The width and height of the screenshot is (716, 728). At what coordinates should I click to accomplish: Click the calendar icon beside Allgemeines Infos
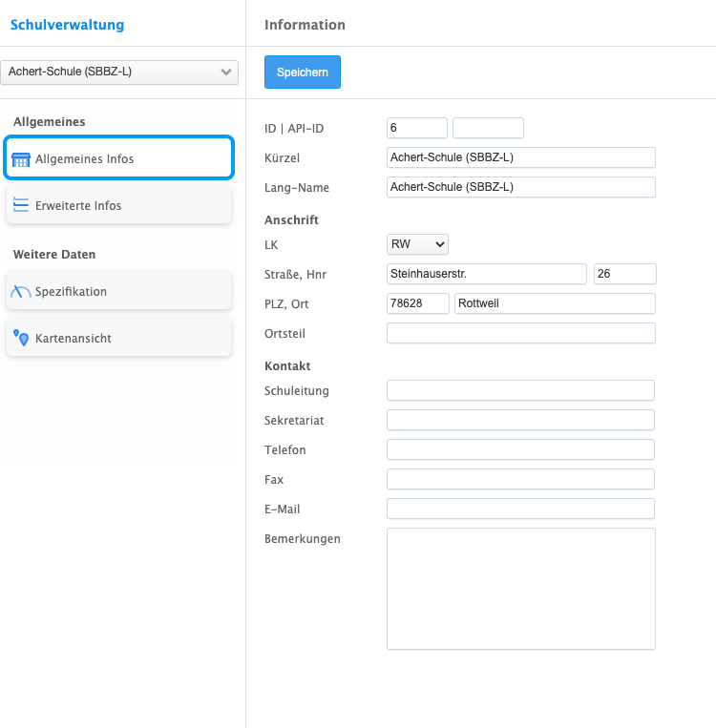[x=21, y=159]
